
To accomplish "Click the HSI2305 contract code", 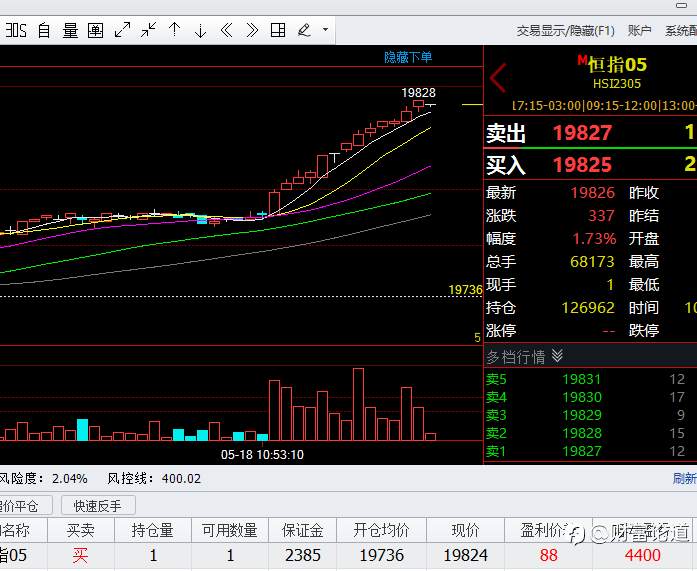I will pyautogui.click(x=617, y=84).
